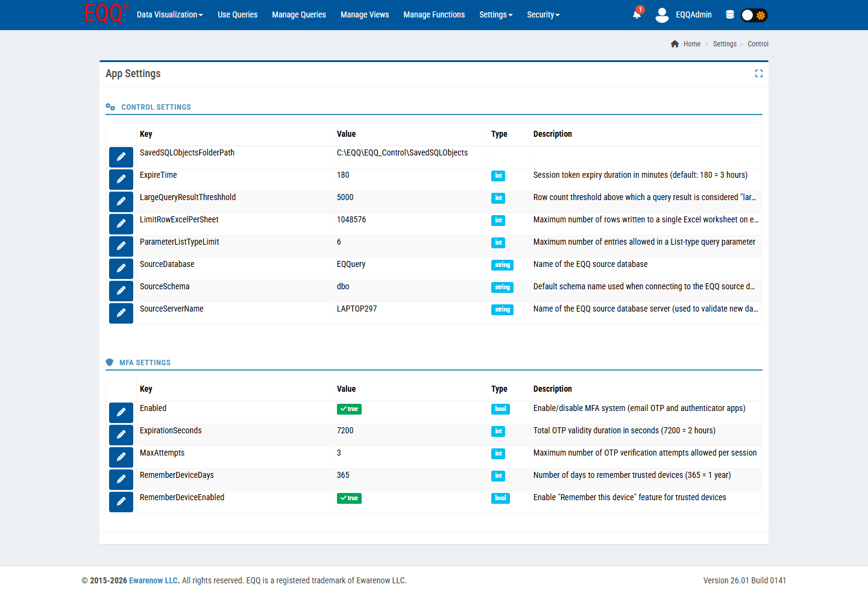Expand App Settings panel to fullscreen
This screenshot has height=596, width=868.
[x=758, y=74]
